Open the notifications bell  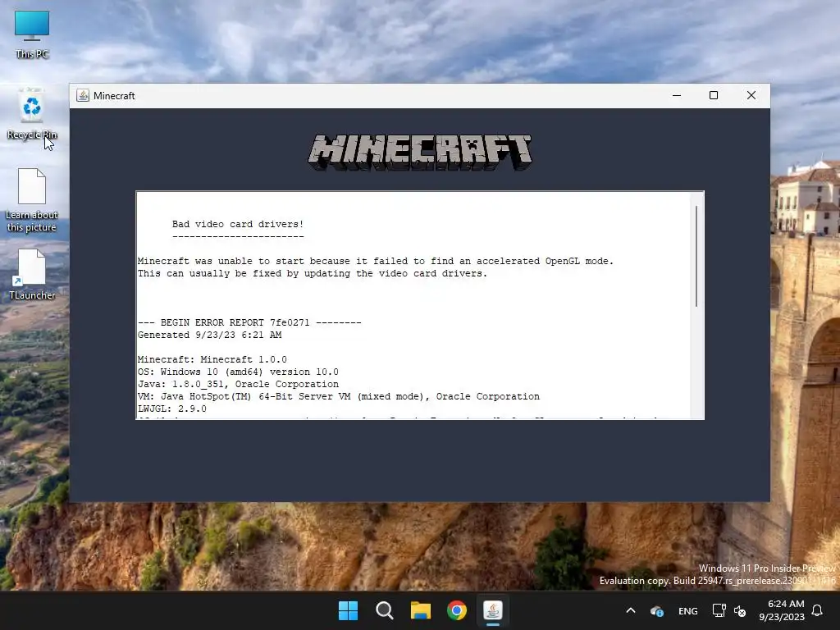pos(818,610)
